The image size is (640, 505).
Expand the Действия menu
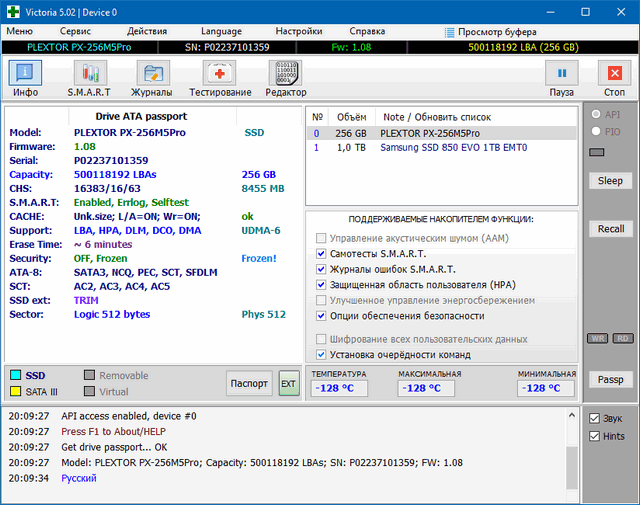tap(147, 31)
